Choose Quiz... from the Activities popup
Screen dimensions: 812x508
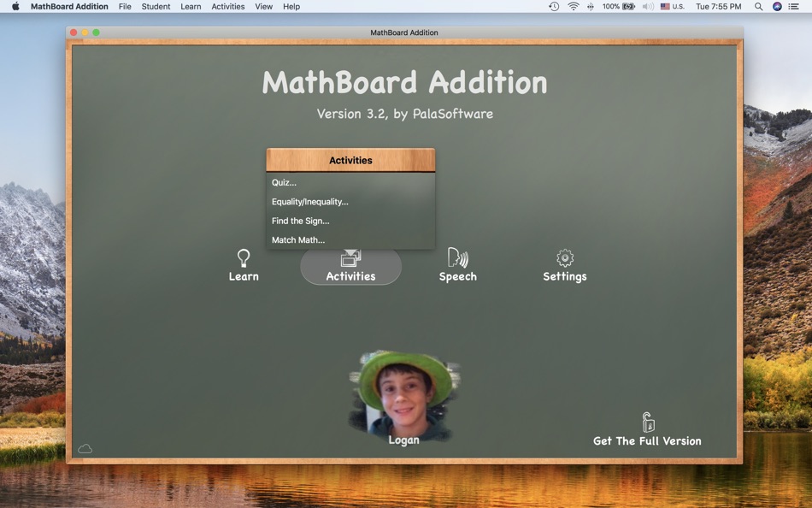coord(350,182)
